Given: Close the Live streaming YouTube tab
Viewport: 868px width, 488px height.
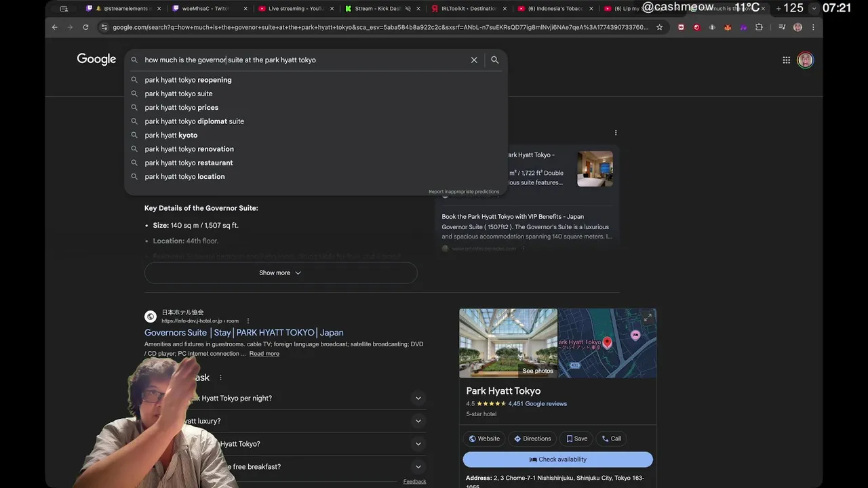Looking at the screenshot, I should (x=332, y=9).
